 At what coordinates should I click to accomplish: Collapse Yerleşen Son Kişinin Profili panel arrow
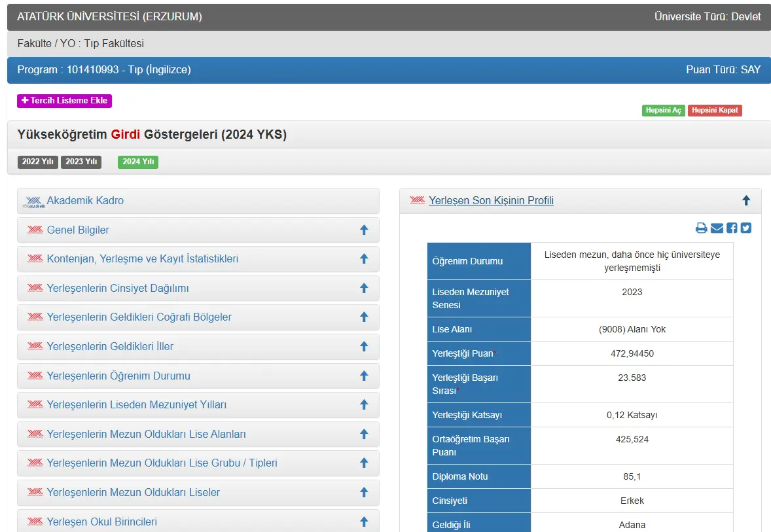click(x=746, y=200)
